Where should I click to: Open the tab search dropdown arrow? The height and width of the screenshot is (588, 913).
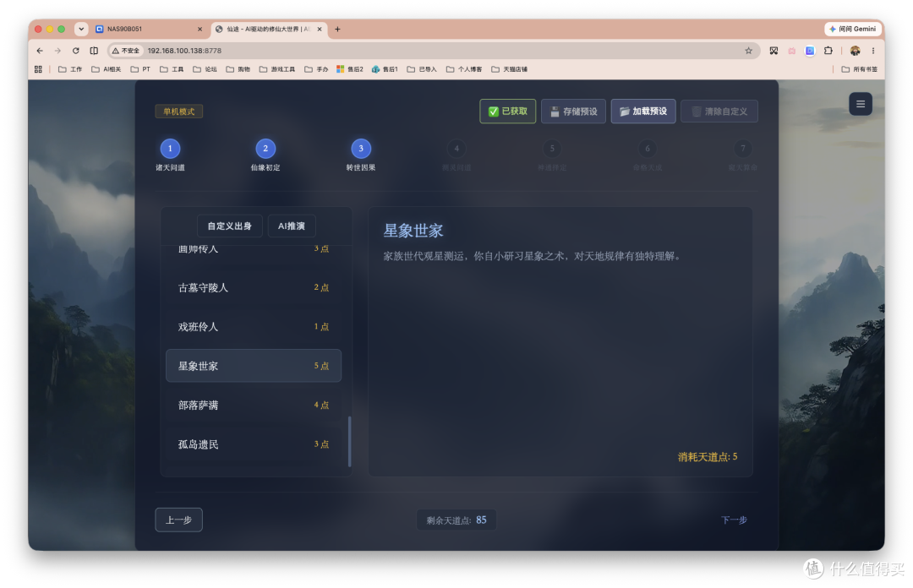click(81, 29)
